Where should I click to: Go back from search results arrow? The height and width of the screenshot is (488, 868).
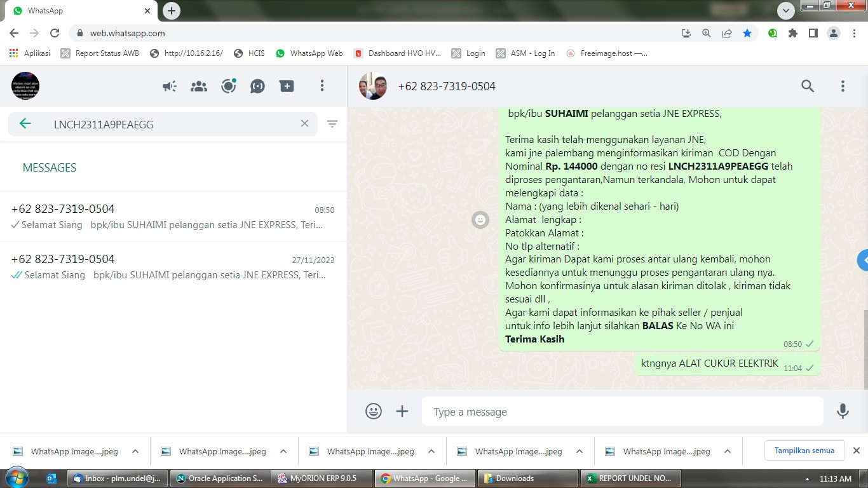pos(25,124)
